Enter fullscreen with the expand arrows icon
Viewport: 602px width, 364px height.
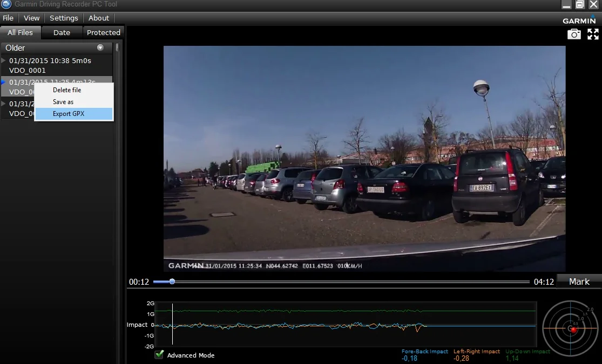point(593,34)
